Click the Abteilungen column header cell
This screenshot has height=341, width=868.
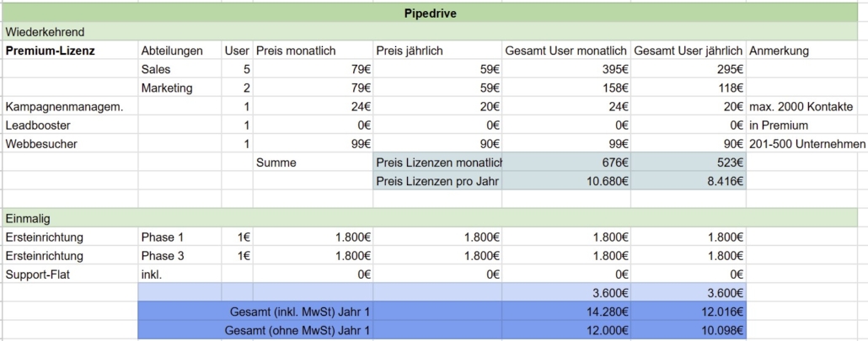[x=173, y=51]
